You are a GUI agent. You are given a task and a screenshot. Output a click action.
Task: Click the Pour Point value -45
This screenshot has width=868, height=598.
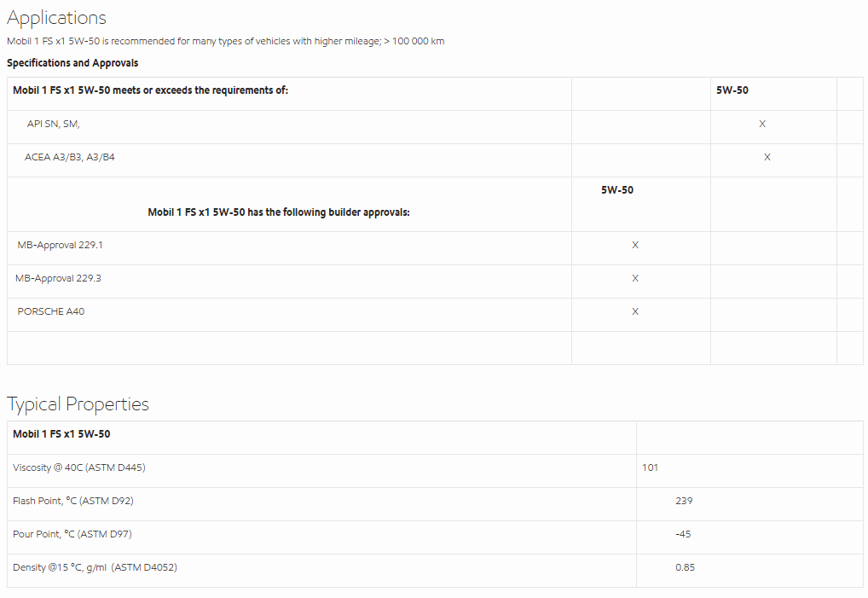click(x=683, y=534)
